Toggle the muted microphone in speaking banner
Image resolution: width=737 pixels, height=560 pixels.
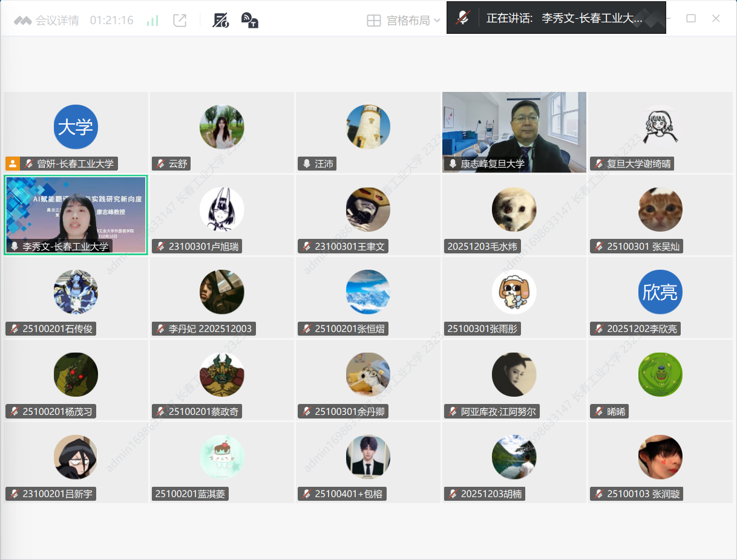coord(463,18)
